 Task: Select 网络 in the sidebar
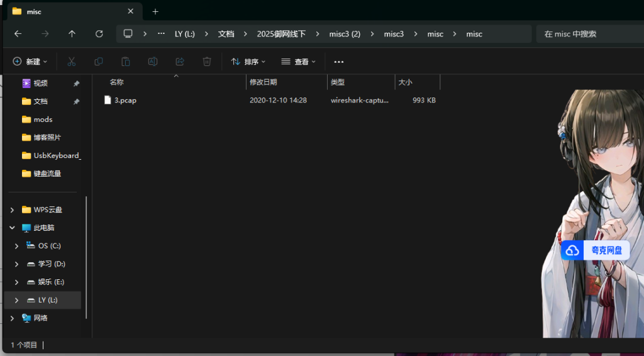(41, 318)
